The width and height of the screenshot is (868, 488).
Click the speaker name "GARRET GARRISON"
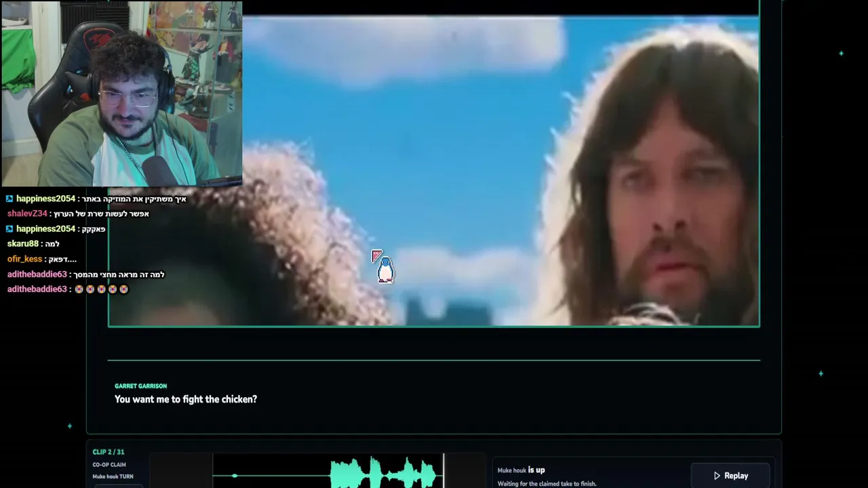pos(140,386)
